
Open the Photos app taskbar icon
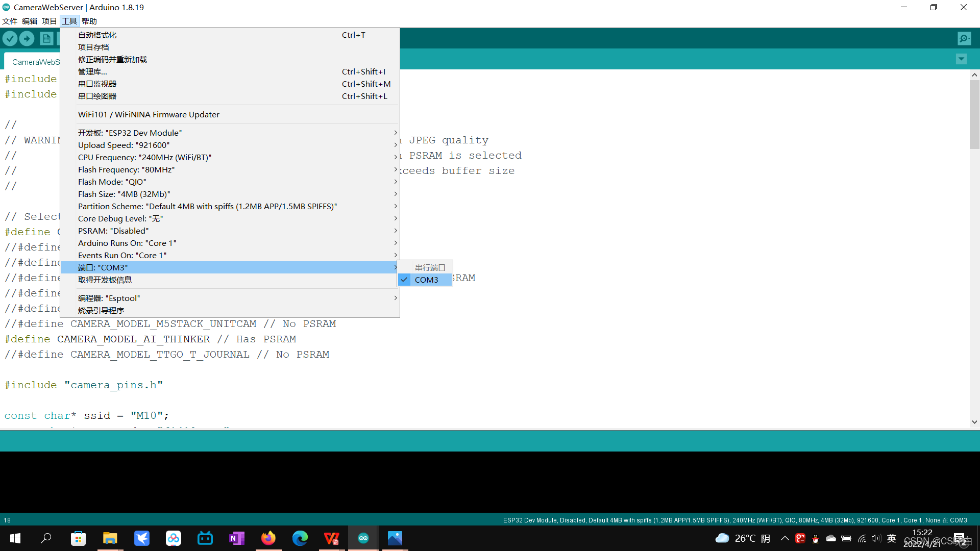tap(395, 538)
